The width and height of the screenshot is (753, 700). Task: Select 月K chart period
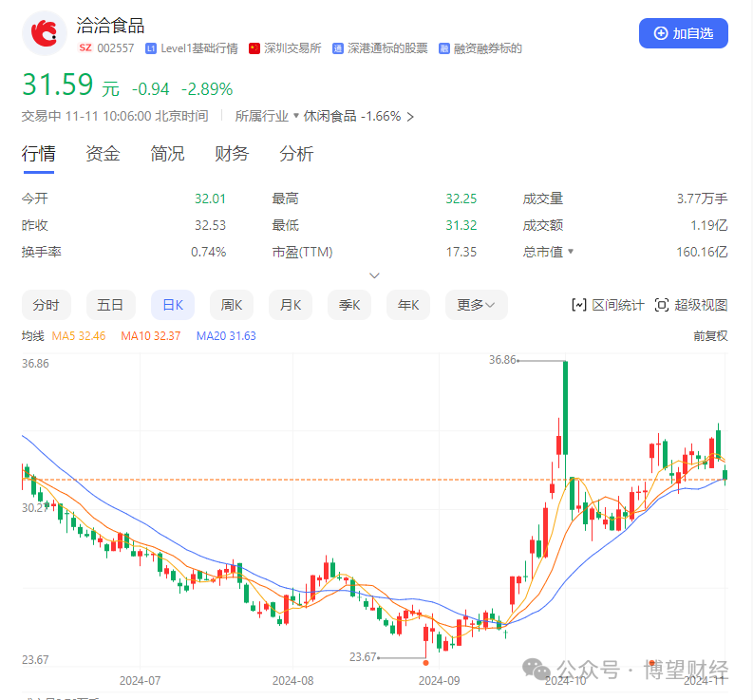(291, 305)
